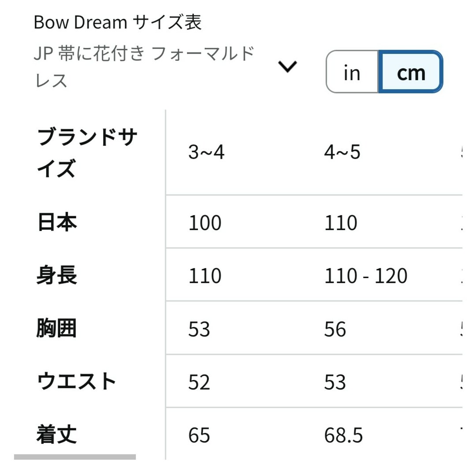
Task: Click the height value 110 - 120
Action: click(x=366, y=276)
